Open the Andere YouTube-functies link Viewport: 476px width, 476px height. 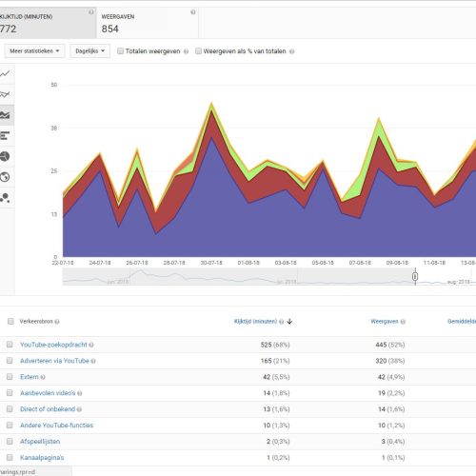[x=56, y=426]
